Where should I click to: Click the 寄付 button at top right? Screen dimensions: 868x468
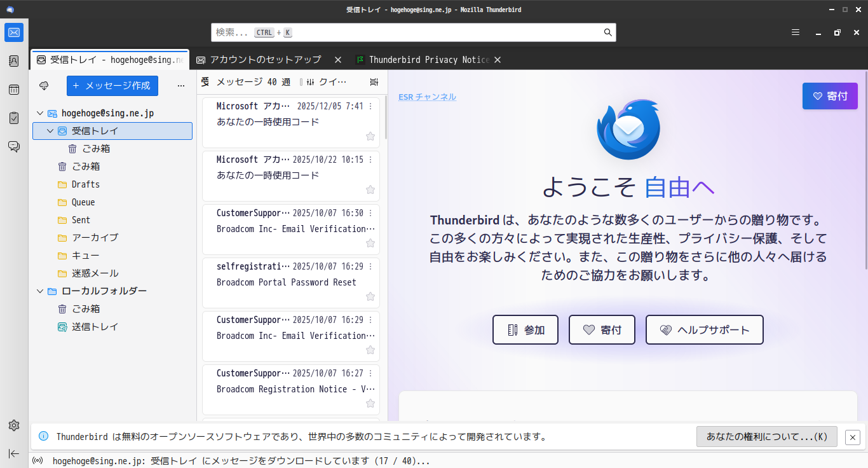830,96
